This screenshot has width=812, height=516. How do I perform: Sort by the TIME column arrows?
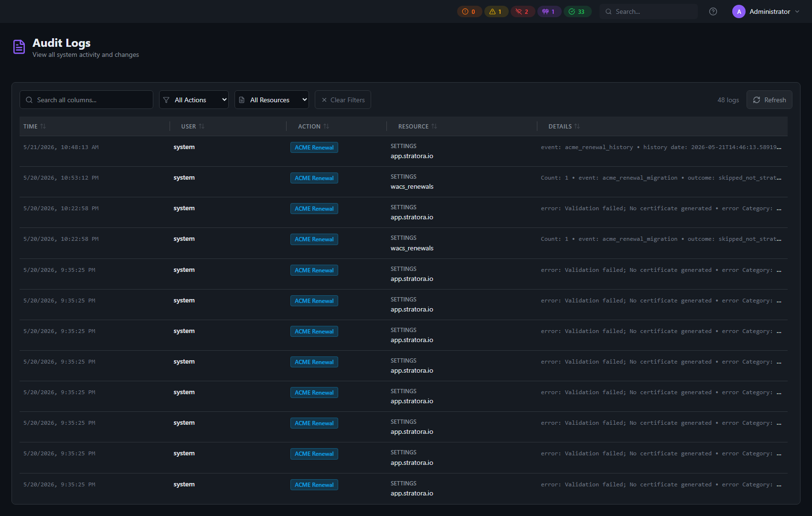pos(43,126)
